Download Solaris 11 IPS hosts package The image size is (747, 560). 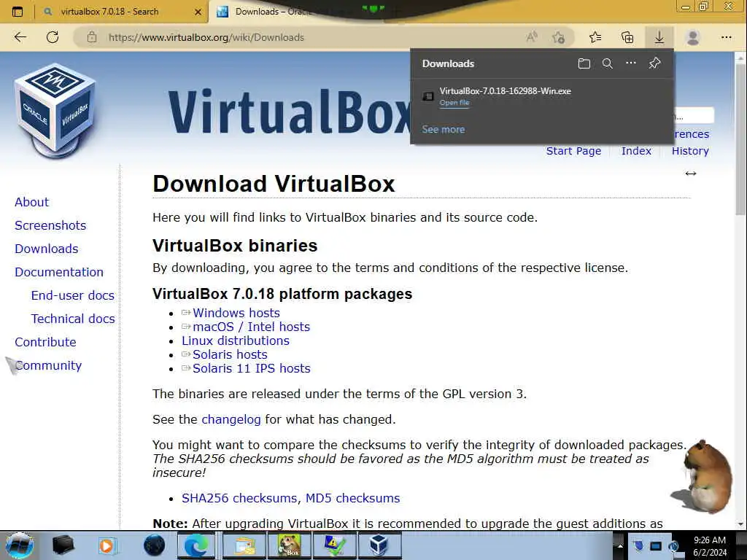click(252, 368)
